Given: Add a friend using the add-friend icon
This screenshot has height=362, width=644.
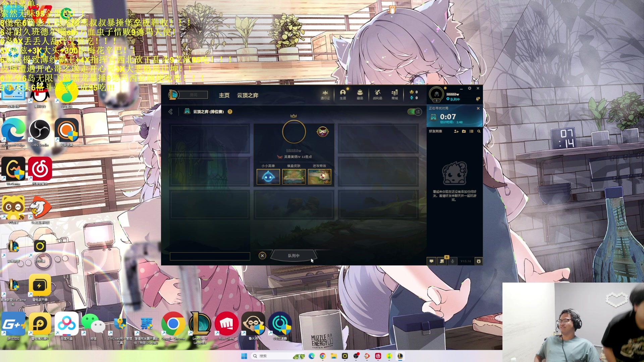Looking at the screenshot, I should coord(456,131).
